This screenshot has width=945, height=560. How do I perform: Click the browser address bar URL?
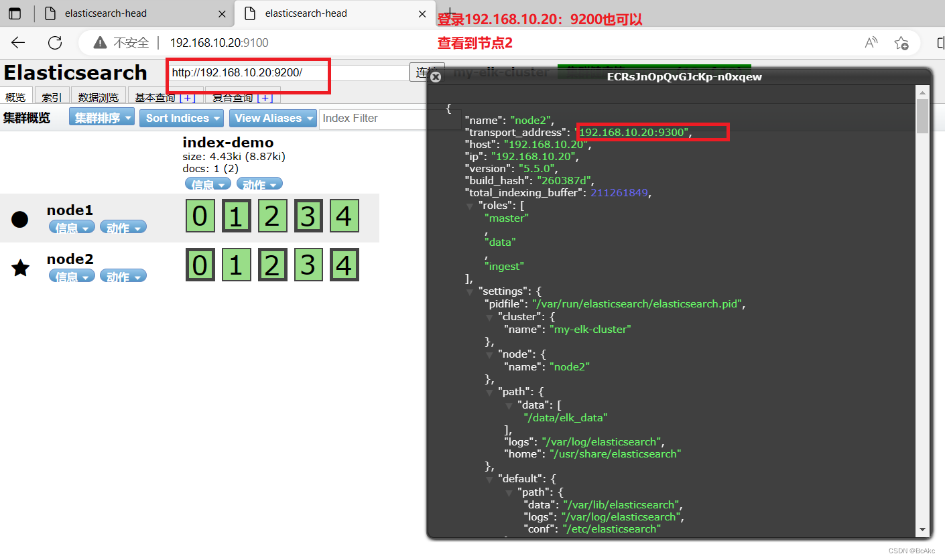[219, 43]
